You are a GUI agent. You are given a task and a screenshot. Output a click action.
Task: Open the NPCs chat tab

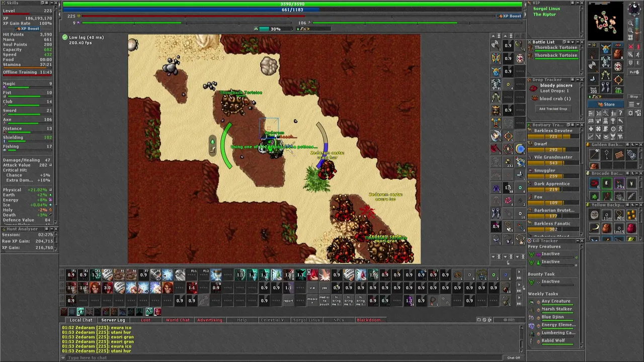pyautogui.click(x=339, y=320)
